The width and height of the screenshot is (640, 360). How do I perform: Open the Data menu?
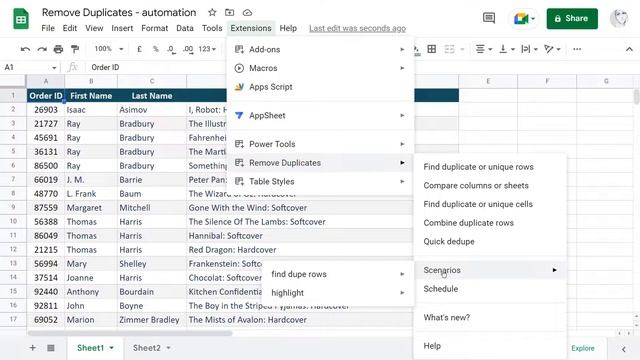pos(185,28)
